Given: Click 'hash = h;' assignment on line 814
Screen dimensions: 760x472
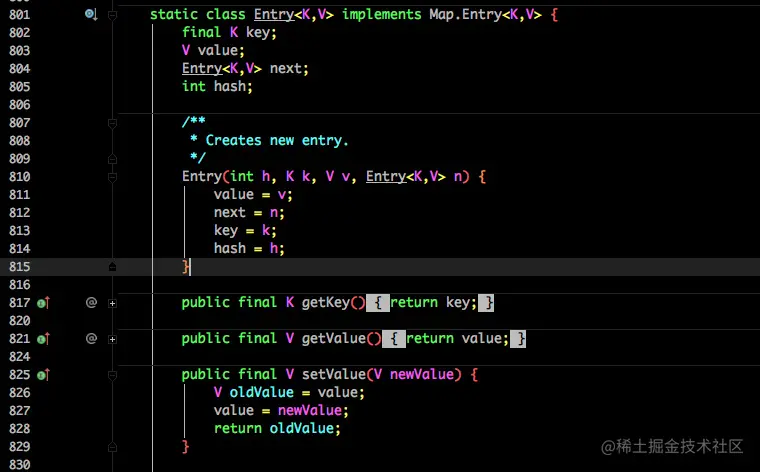Looking at the screenshot, I should [x=249, y=249].
